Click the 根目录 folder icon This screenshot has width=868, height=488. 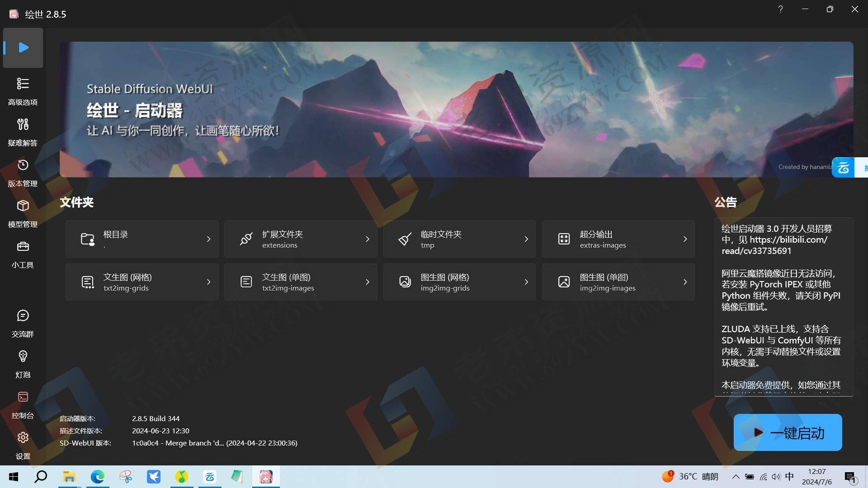click(87, 239)
